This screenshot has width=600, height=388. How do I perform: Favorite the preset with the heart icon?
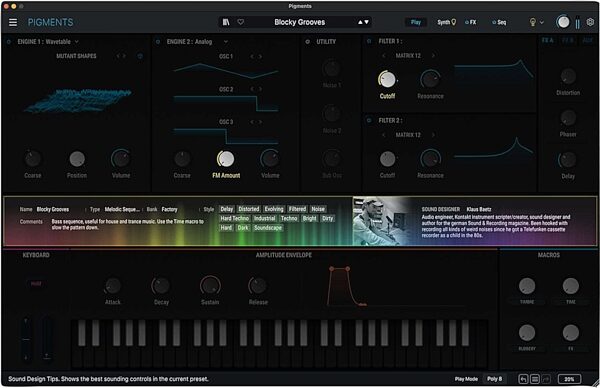(241, 22)
